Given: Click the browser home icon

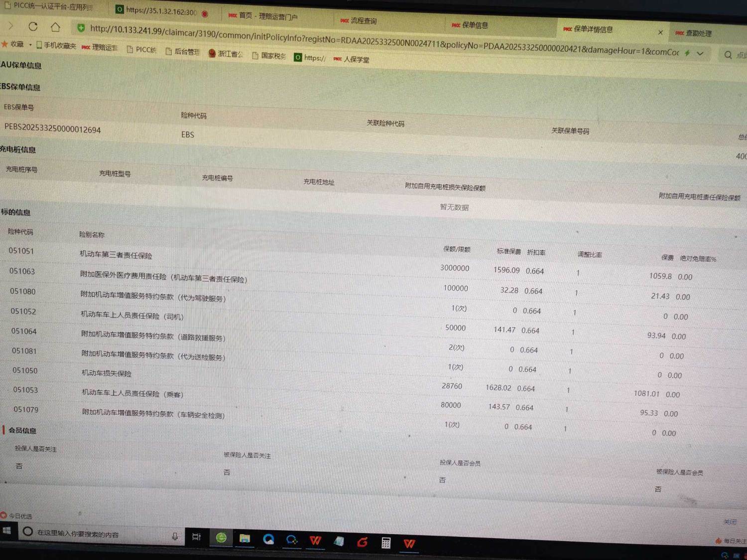Looking at the screenshot, I should coord(55,27).
